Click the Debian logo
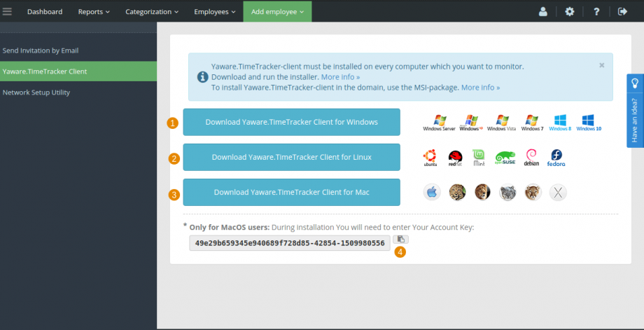 click(x=531, y=158)
